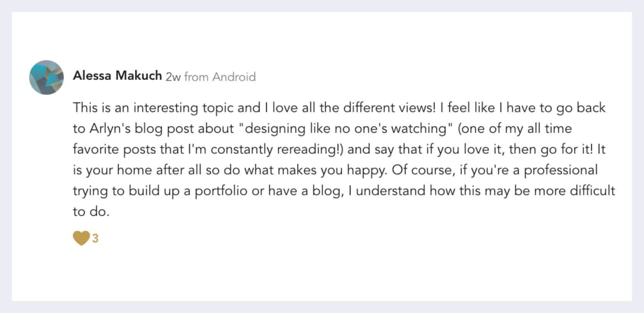Click the word "professional" in the comment

(561, 170)
